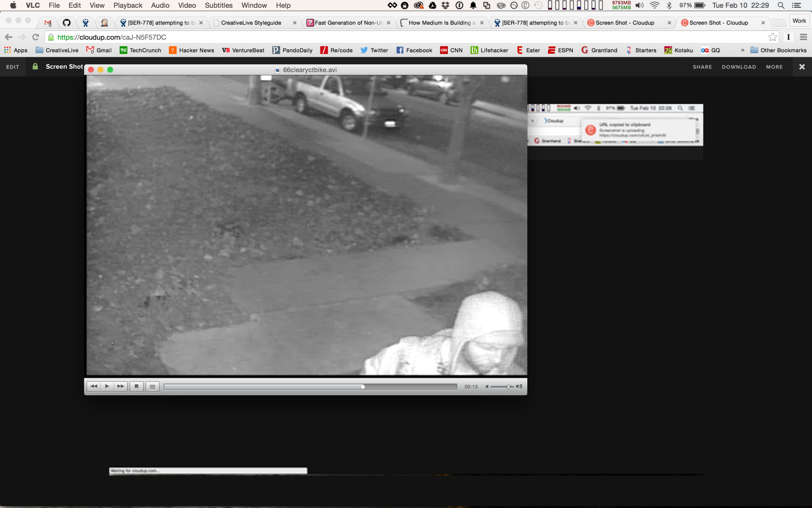Close the Cloudup viewer with the X icon
This screenshot has height=508, width=812.
tap(802, 66)
